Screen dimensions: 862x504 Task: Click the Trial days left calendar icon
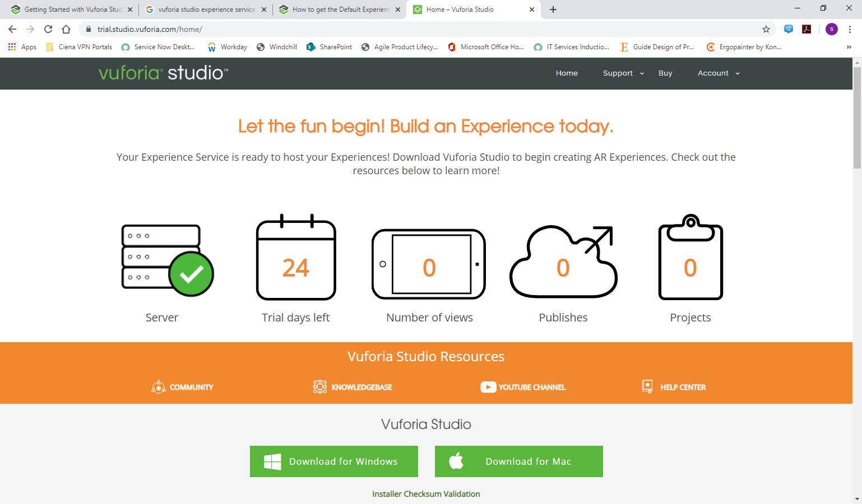tap(296, 257)
